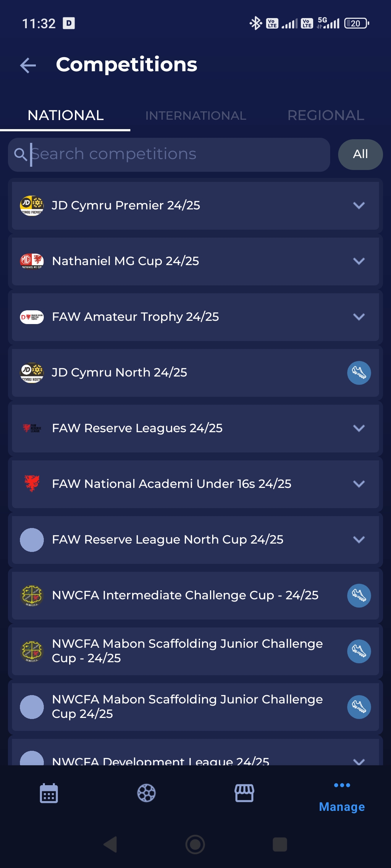Switch to the Regional tab

point(325,116)
